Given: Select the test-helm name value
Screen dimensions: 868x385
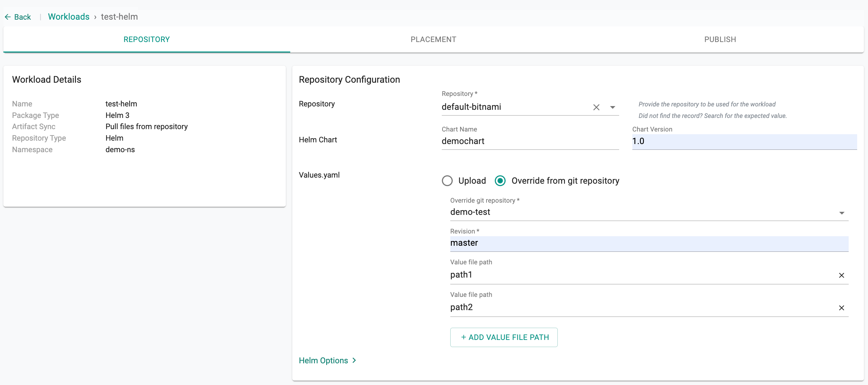Looking at the screenshot, I should pyautogui.click(x=121, y=104).
